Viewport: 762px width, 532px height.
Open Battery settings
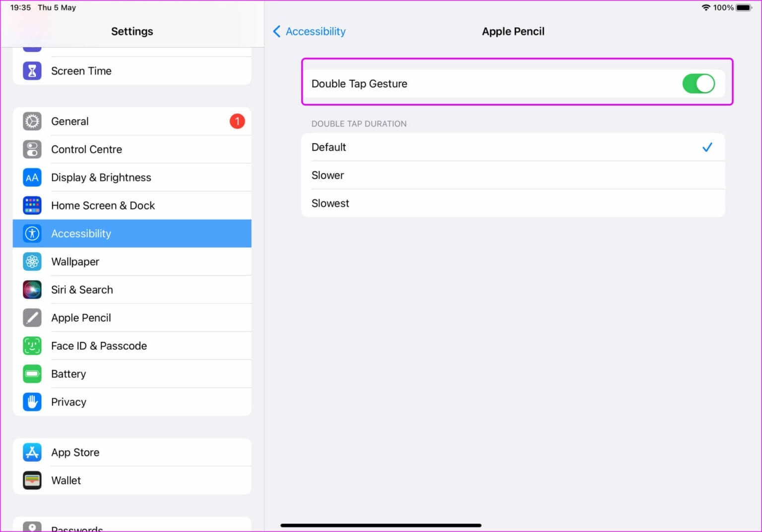click(132, 374)
